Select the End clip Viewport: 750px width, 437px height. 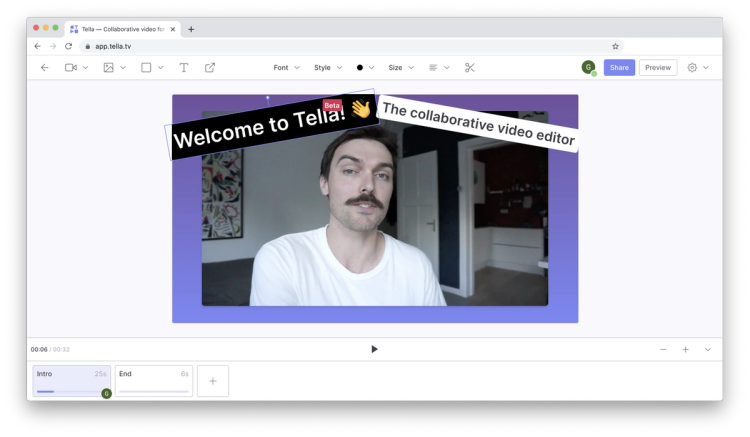(x=154, y=381)
